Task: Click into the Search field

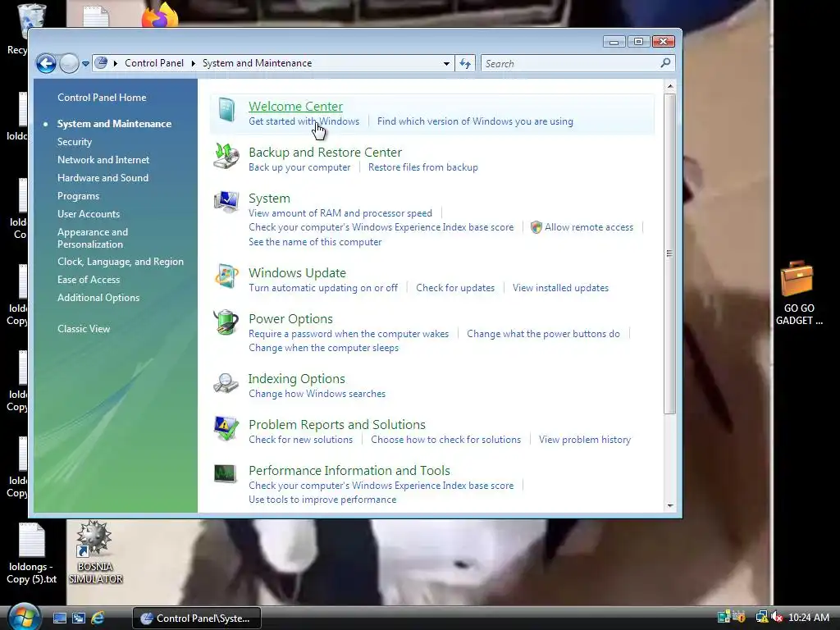Action: [x=571, y=64]
